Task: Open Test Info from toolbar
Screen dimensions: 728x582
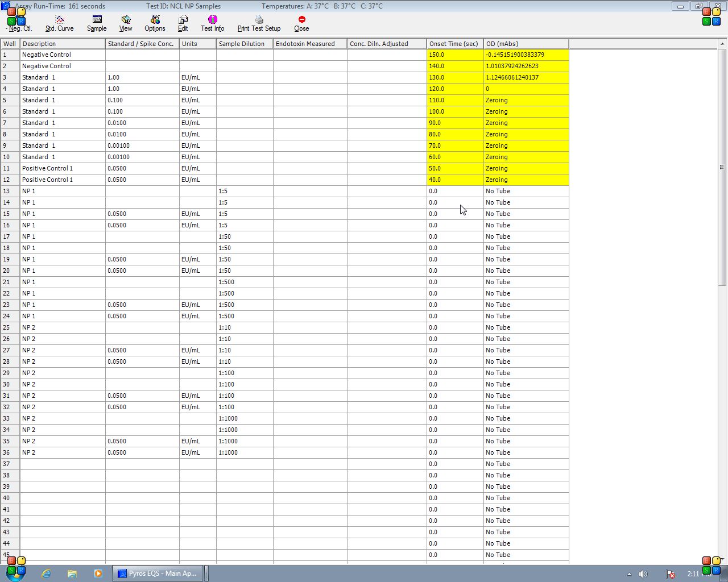Action: (212, 23)
